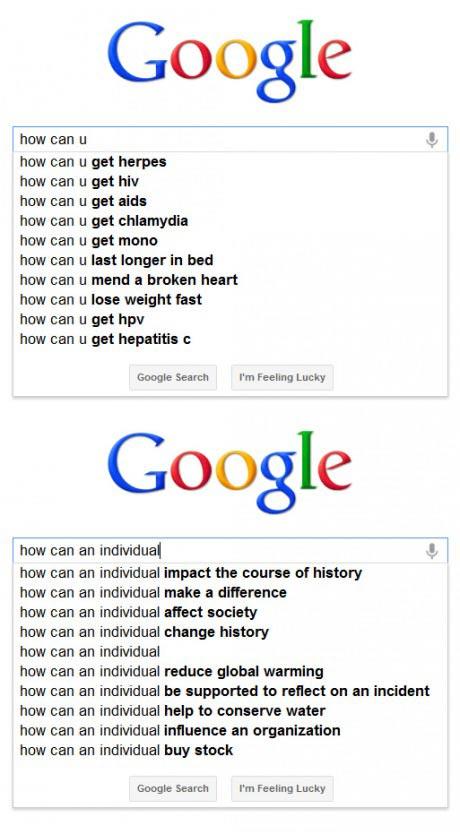
Task: Click lower Google Search button
Action: click(173, 788)
